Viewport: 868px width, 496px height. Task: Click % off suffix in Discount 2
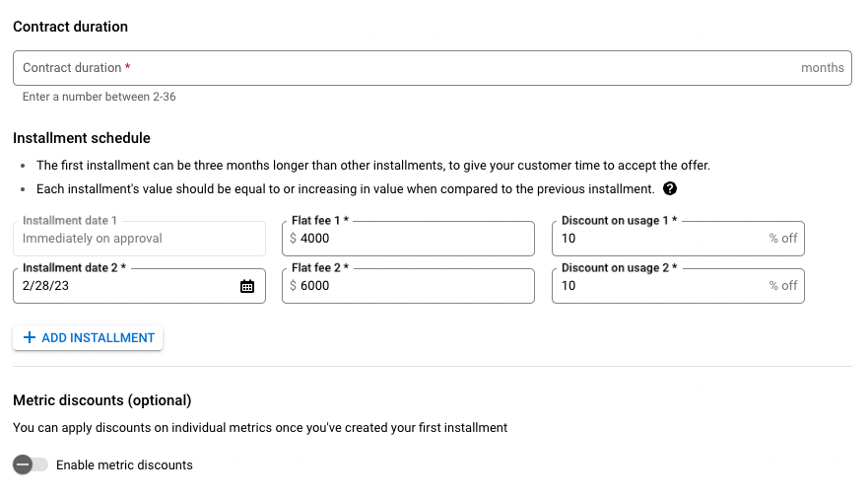[782, 285]
